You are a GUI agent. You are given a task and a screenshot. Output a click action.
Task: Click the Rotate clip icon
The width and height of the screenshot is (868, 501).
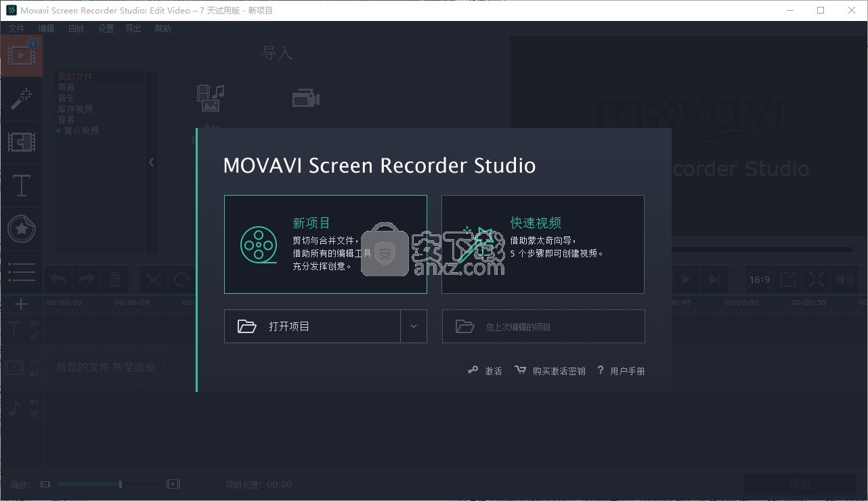pos(182,280)
